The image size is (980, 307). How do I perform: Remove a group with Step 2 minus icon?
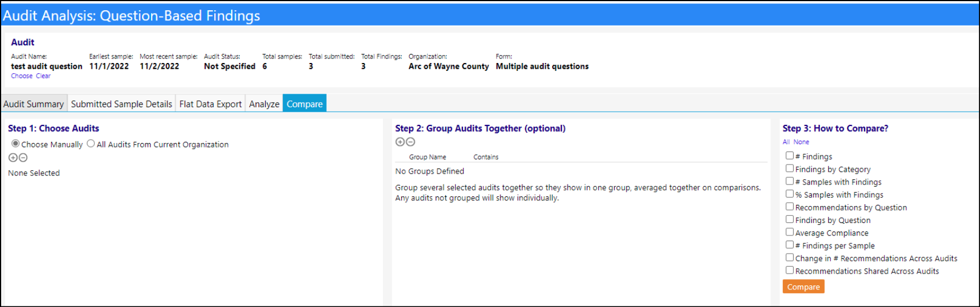click(x=410, y=142)
